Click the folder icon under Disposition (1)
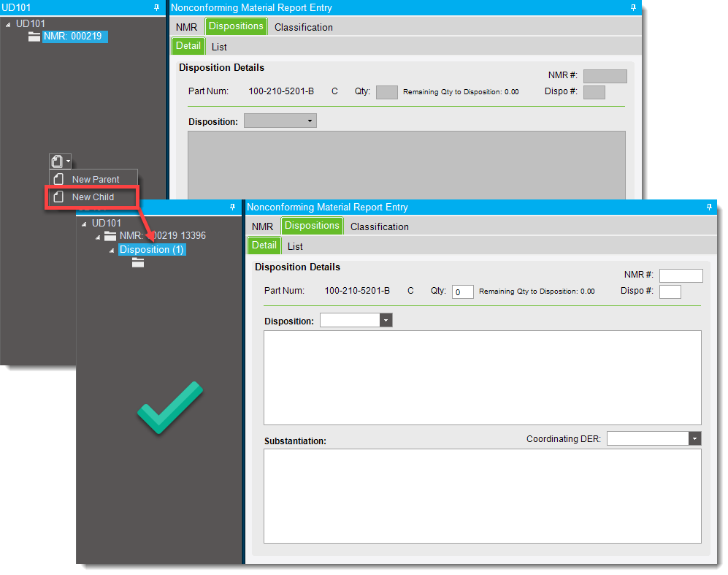 pyautogui.click(x=138, y=262)
